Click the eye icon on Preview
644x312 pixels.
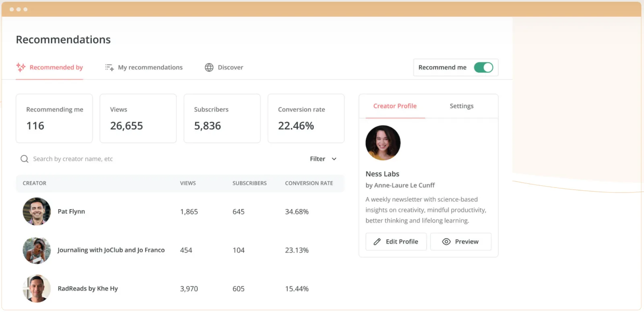click(446, 242)
